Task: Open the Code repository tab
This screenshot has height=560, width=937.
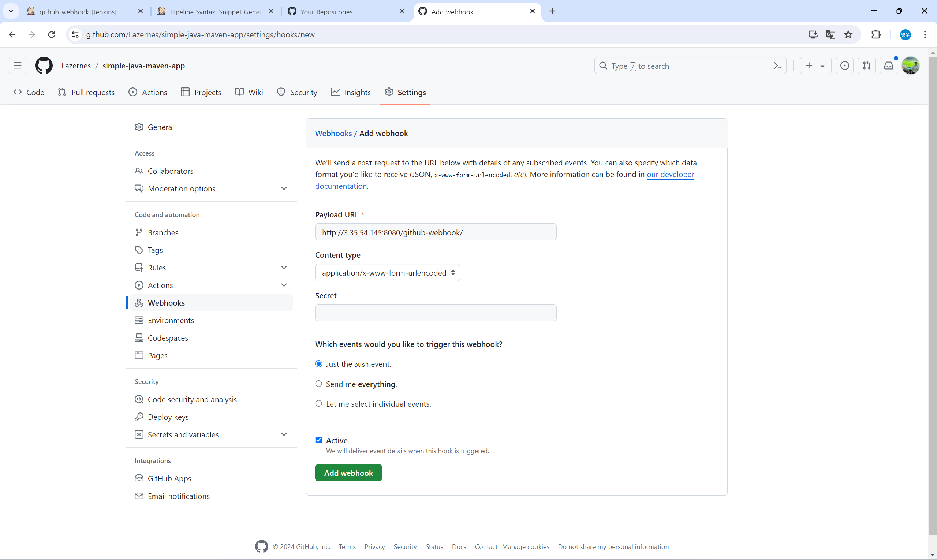Action: pos(29,93)
